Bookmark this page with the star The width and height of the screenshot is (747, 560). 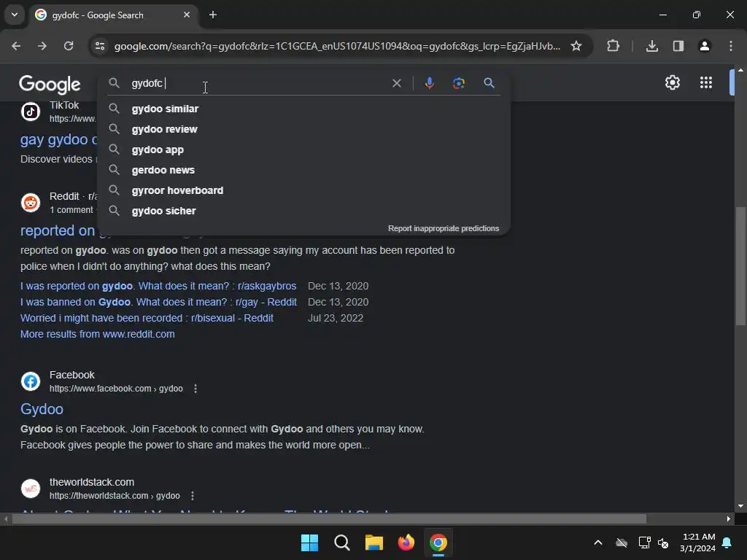coord(576,46)
